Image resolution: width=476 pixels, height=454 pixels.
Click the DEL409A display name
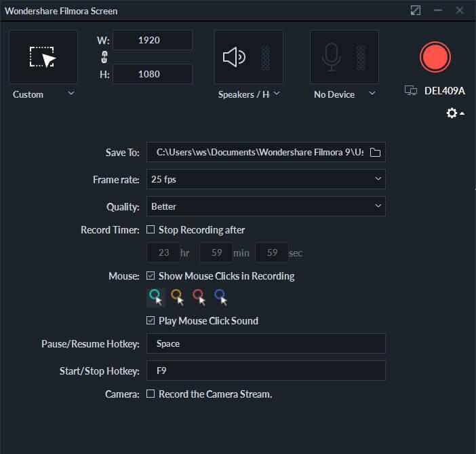tap(444, 90)
